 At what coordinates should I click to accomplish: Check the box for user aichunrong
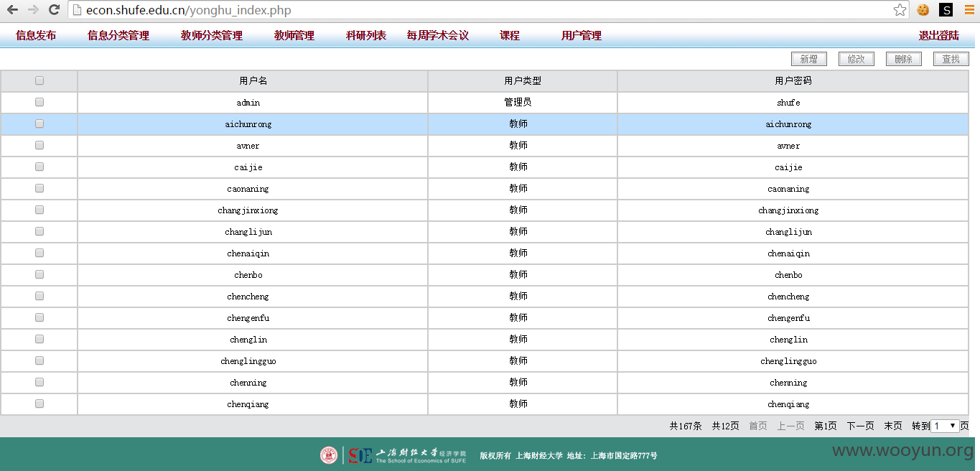point(39,123)
